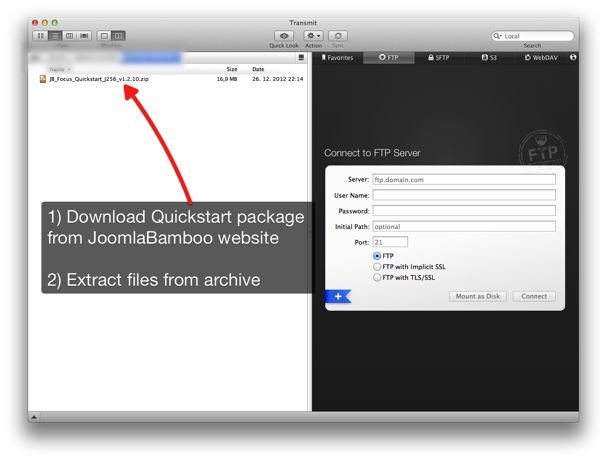Open search scope magnifier dropdown

pos(497,36)
